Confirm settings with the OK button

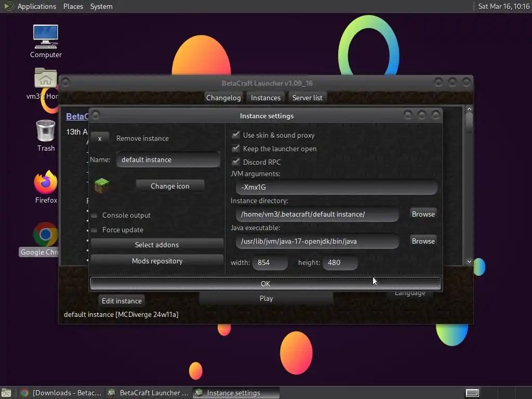point(265,284)
